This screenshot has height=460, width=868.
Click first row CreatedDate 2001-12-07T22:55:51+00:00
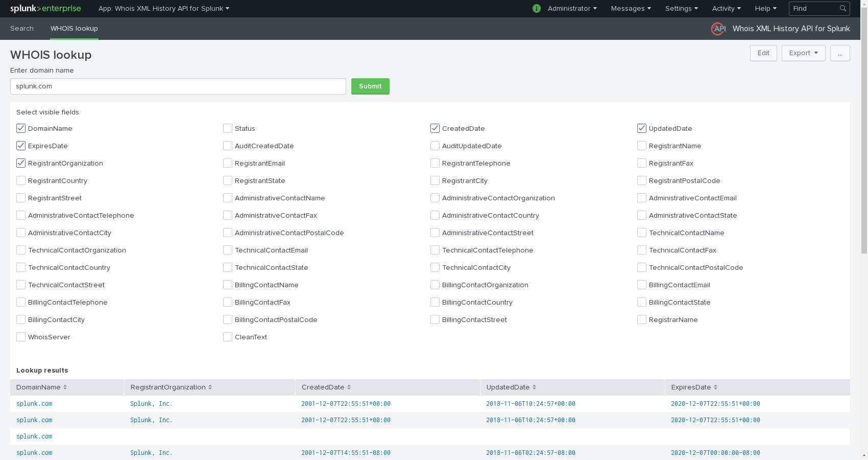pos(346,404)
